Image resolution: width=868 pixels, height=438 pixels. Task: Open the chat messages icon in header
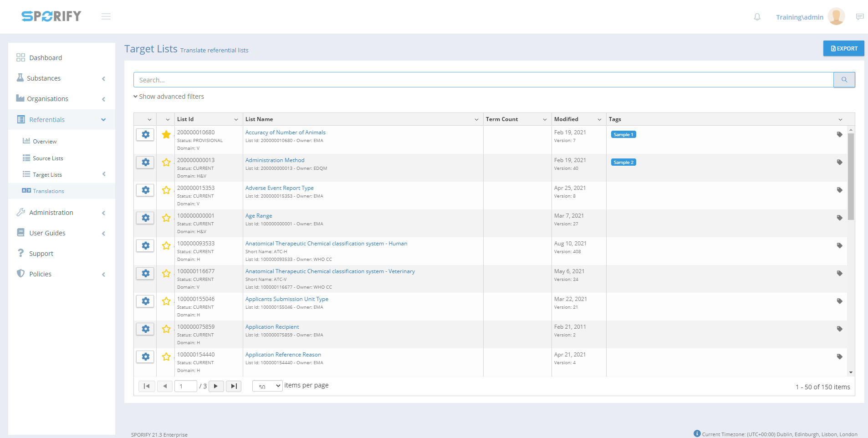[859, 17]
